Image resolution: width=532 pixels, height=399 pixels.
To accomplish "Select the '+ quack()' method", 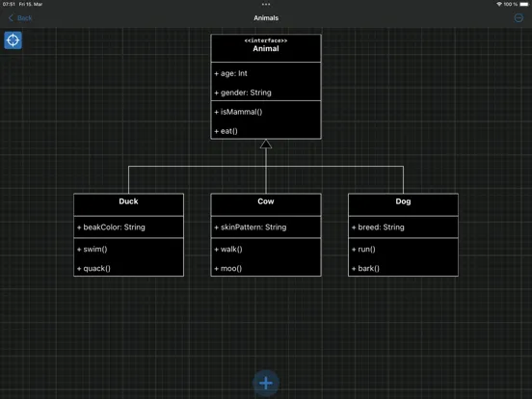I will (x=93, y=268).
